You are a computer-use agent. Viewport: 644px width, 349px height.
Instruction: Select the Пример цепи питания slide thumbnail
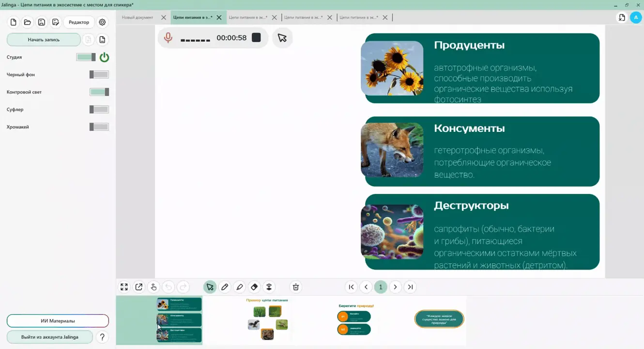click(267, 320)
